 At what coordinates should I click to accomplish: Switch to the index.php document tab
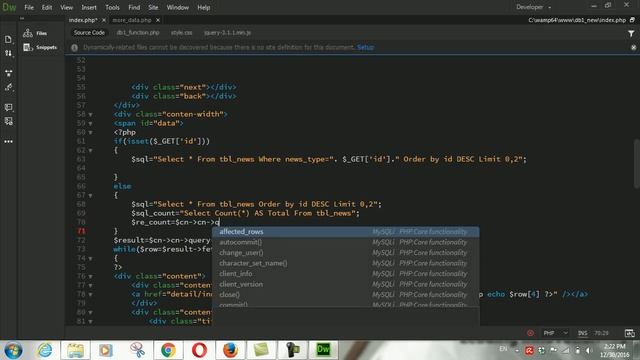click(83, 20)
